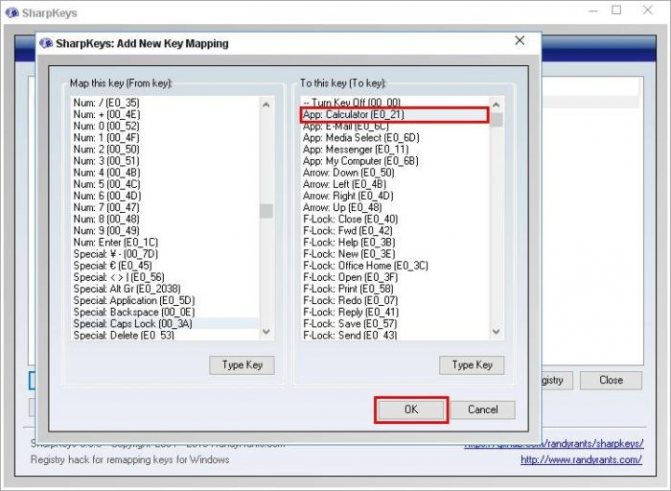Select 'Num: + (00_4E)' in From list
This screenshot has height=491, width=671.
[x=165, y=114]
